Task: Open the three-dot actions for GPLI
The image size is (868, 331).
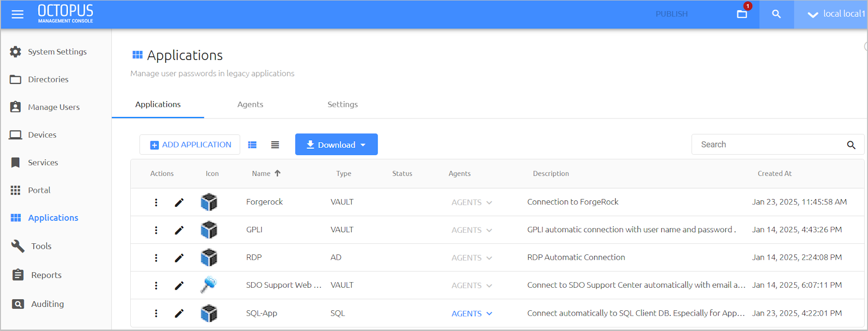Action: pyautogui.click(x=156, y=230)
